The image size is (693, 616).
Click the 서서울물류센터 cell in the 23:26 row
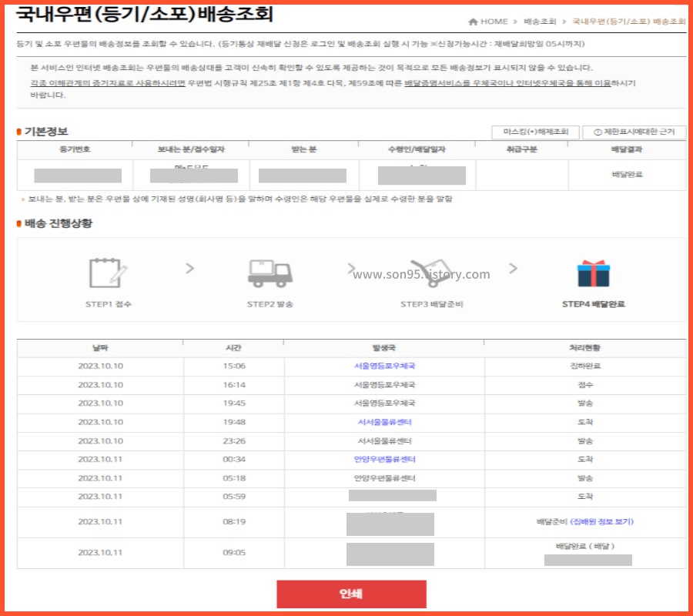[384, 441]
